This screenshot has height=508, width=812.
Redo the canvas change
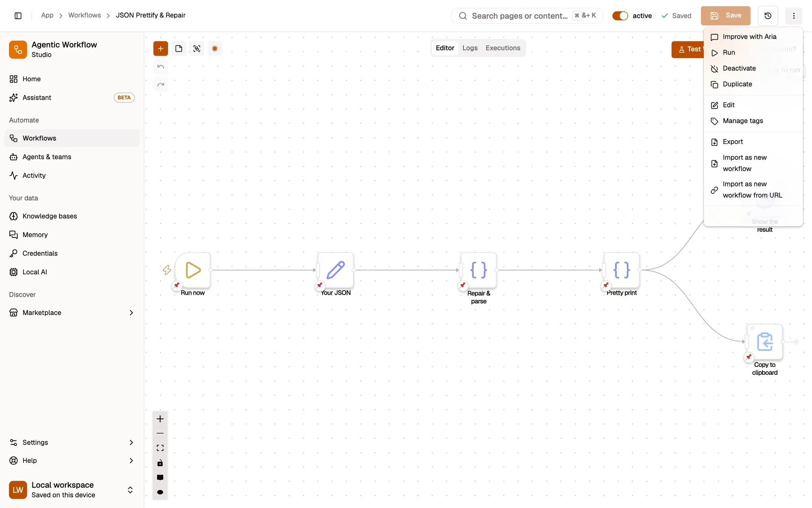160,85
